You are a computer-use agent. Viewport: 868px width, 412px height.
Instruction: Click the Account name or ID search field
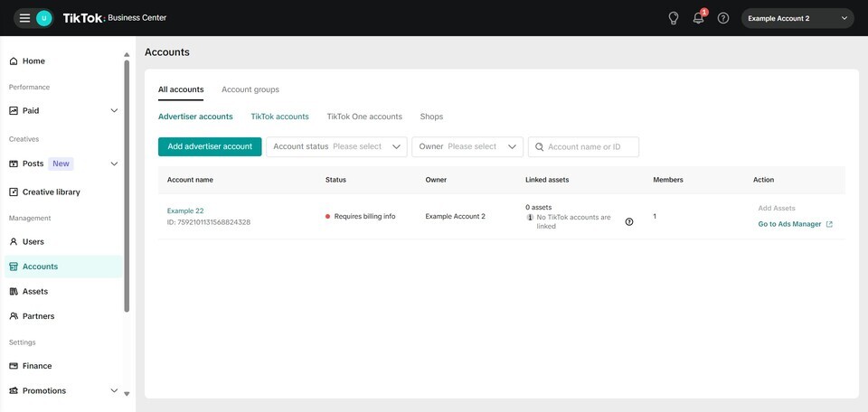point(590,146)
